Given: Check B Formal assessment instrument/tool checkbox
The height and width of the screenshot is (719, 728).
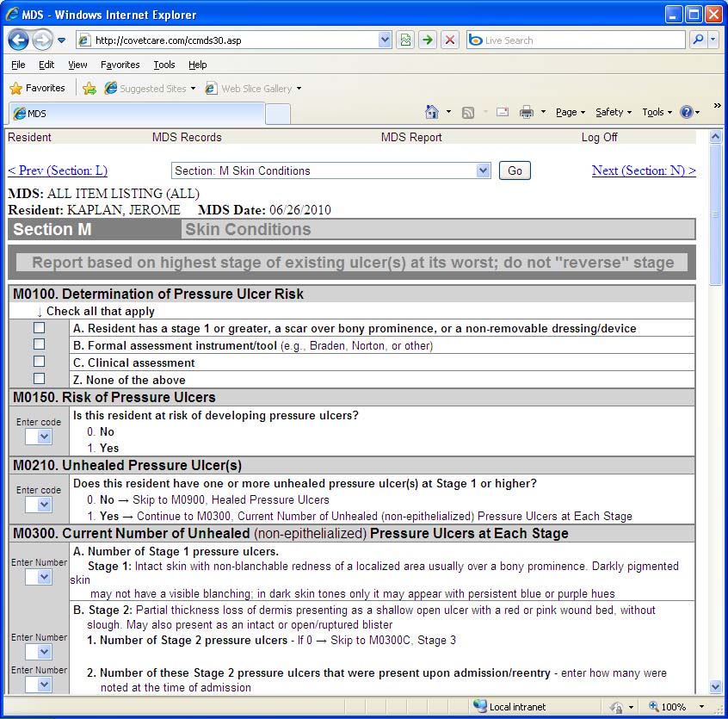Looking at the screenshot, I should pos(40,344).
